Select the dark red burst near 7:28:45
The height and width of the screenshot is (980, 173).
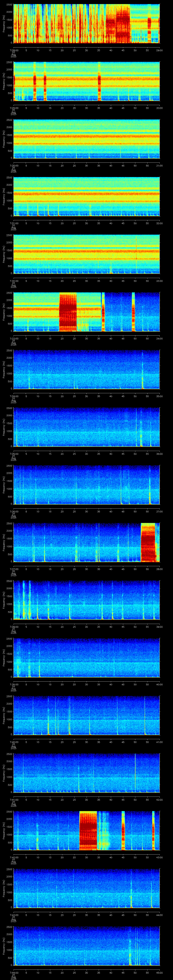pyautogui.click(x=123, y=24)
